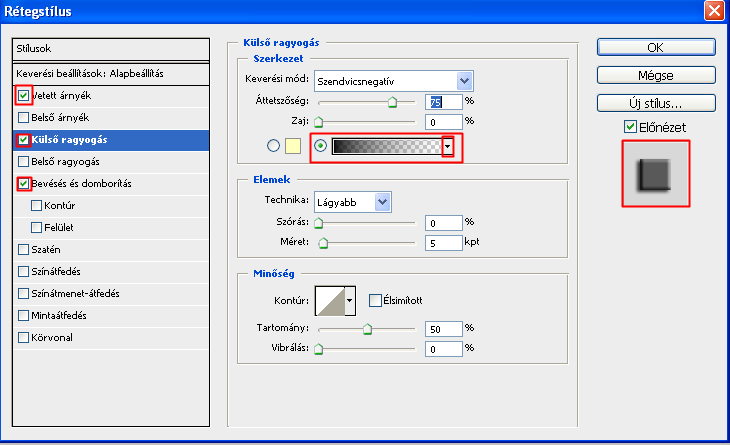Close the Rétegstílus dialog
The width and height of the screenshot is (730, 445).
coord(714,10)
